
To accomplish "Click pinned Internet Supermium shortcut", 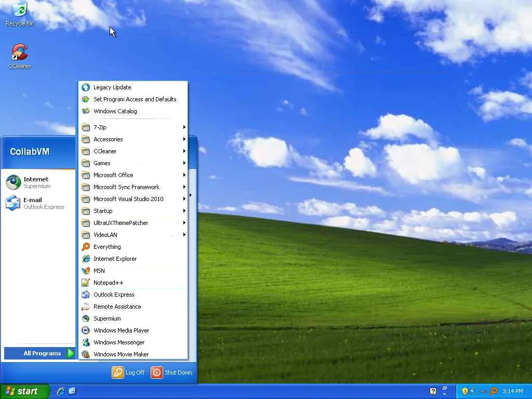I will tap(38, 182).
